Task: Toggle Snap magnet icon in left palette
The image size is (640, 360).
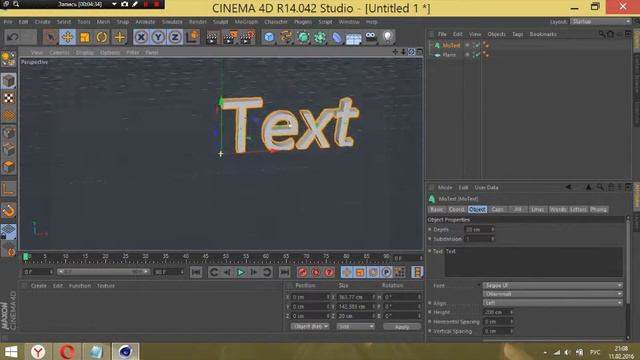Action: (x=9, y=211)
